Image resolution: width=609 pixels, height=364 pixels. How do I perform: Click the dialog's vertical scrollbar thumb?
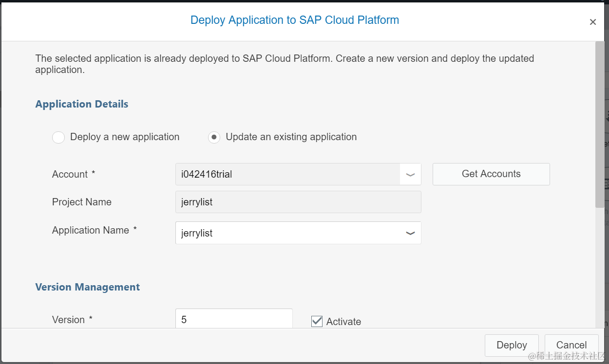600,124
